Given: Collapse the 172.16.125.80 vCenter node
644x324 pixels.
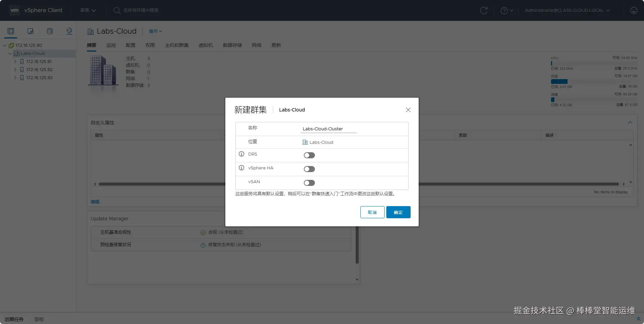Looking at the screenshot, I should pyautogui.click(x=5, y=45).
